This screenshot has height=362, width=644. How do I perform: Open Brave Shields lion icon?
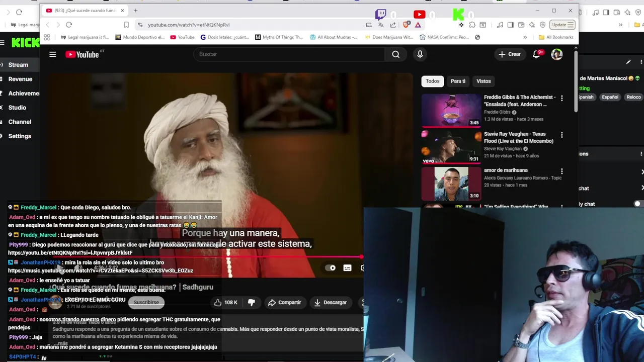pos(406,25)
